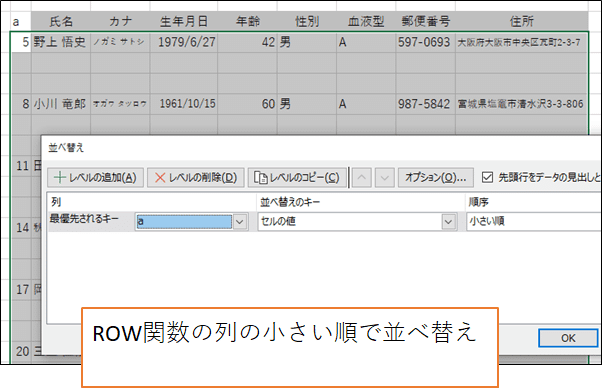The width and height of the screenshot is (602, 388).
Task: Select the address cell 大阪府大阪市中央区瓦町2-3-7
Action: (x=522, y=42)
